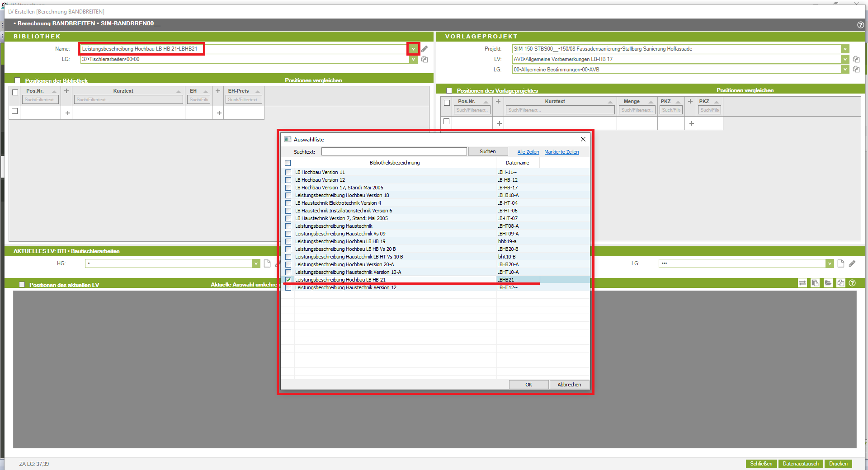Click the swap arrows icon in current LV toolbar
This screenshot has width=868, height=470.
coord(802,283)
